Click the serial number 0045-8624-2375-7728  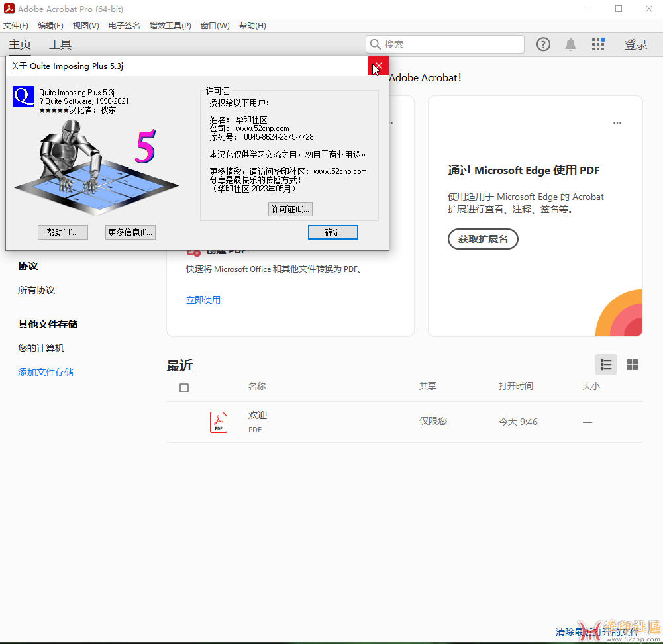pyautogui.click(x=279, y=137)
